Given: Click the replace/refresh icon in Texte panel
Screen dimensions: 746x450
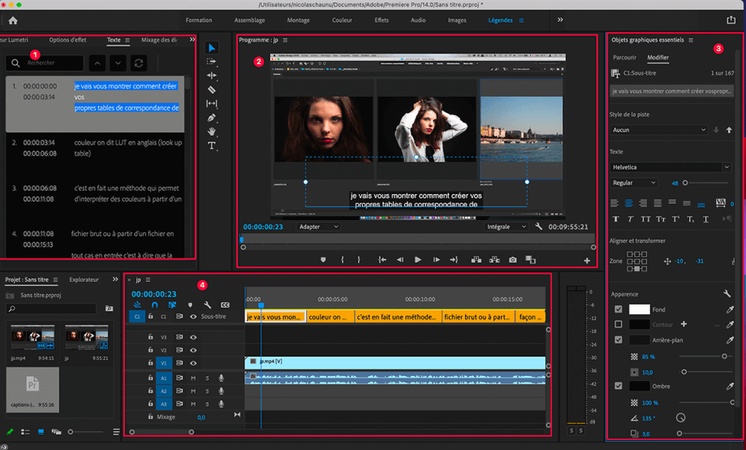Looking at the screenshot, I should coord(139,63).
